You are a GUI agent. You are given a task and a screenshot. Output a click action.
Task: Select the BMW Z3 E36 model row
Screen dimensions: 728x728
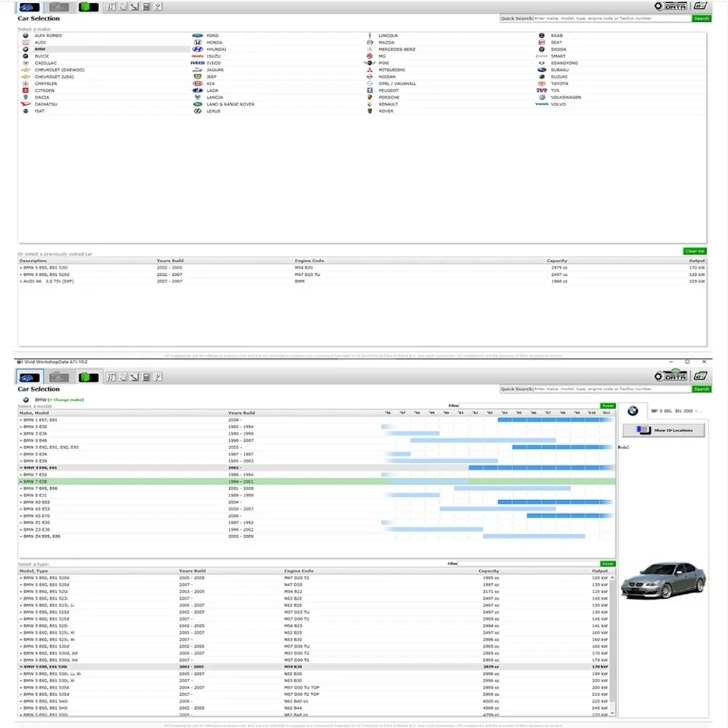click(x=317, y=529)
